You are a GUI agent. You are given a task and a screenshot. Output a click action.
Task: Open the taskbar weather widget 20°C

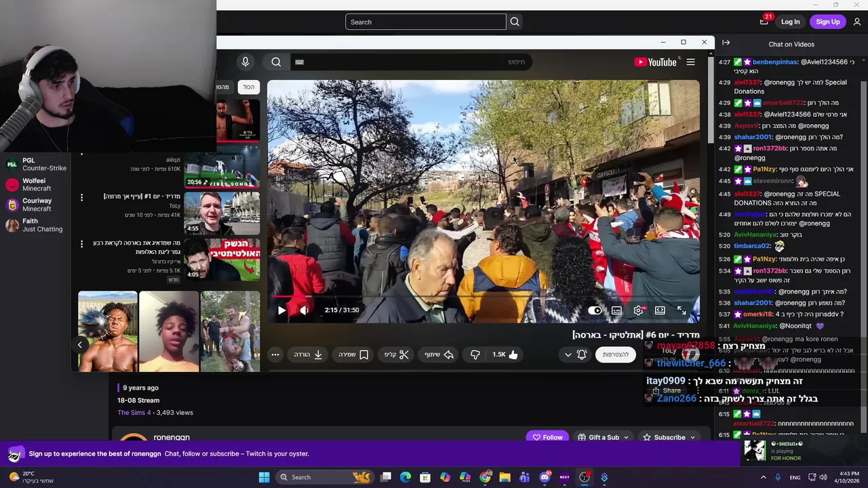(30, 477)
